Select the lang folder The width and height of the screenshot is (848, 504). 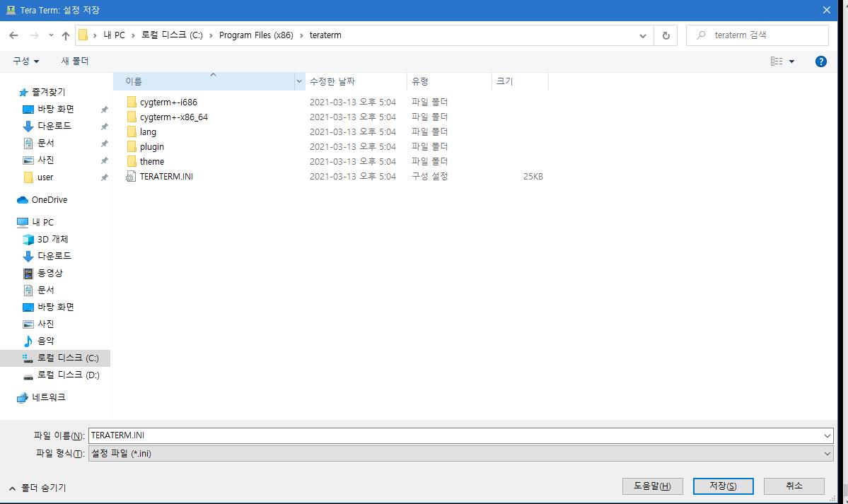point(148,132)
